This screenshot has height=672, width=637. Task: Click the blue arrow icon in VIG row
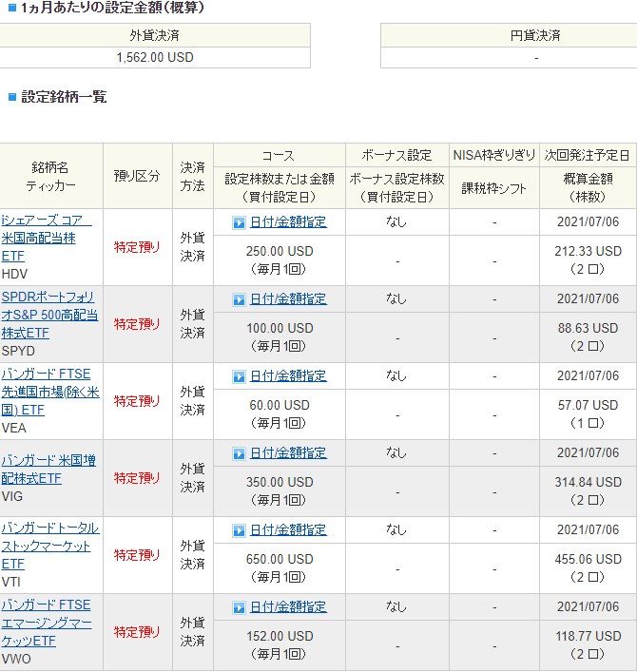click(x=239, y=453)
